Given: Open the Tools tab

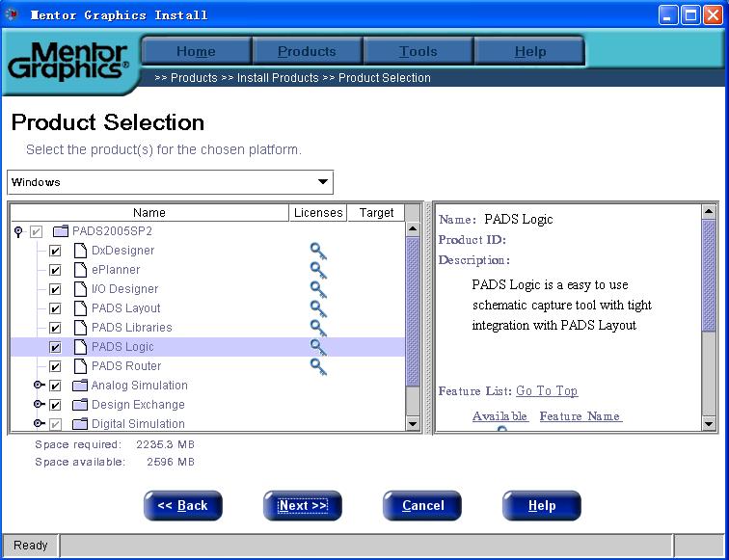Looking at the screenshot, I should 418,51.
